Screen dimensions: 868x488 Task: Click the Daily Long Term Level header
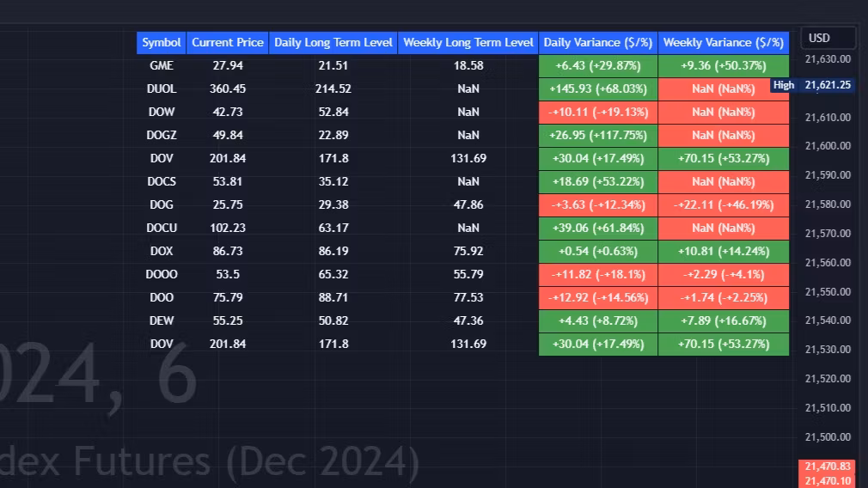coord(333,42)
